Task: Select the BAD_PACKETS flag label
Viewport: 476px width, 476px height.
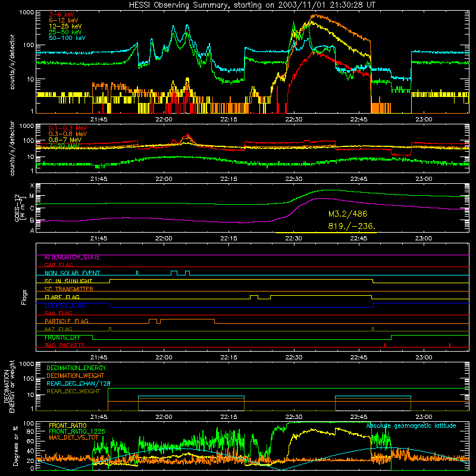Action: 65,345
